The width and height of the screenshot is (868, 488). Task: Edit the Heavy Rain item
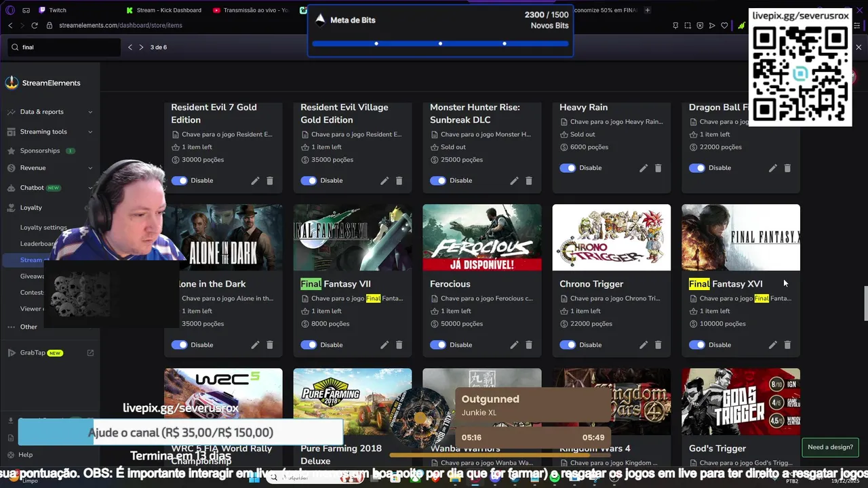tap(644, 168)
